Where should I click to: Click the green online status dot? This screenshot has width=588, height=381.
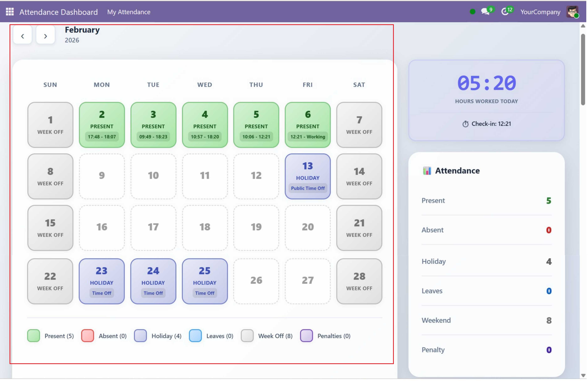coord(472,12)
